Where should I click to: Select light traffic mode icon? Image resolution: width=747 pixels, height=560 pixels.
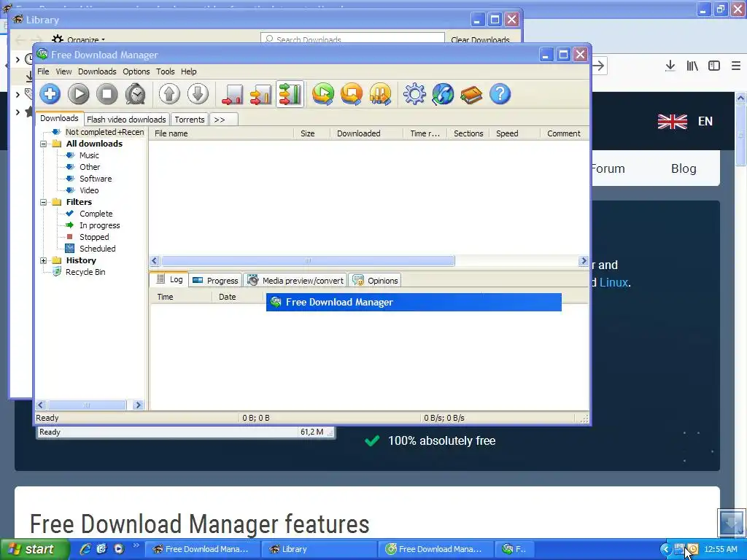click(233, 94)
